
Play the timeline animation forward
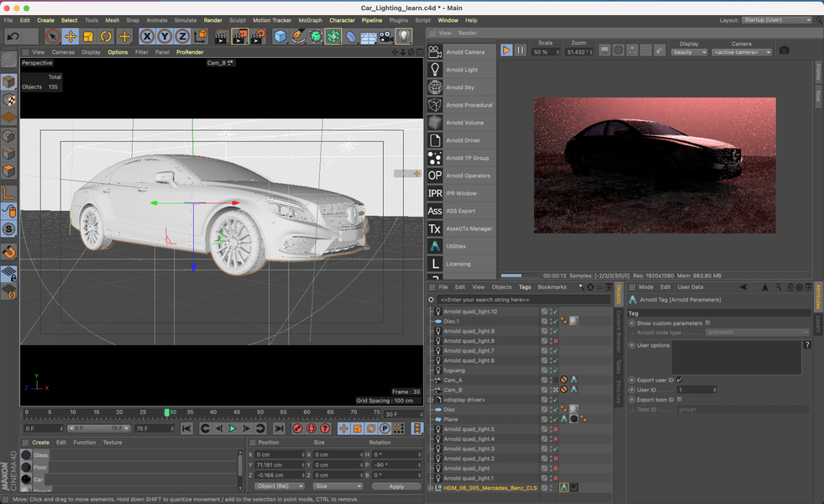click(233, 428)
